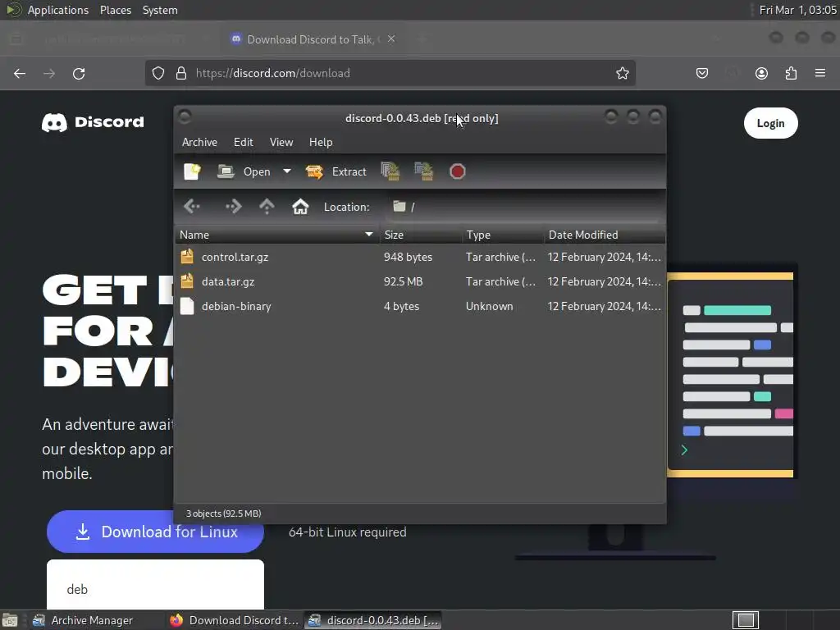
Task: Click the site padlock icon
Action: coord(181,73)
